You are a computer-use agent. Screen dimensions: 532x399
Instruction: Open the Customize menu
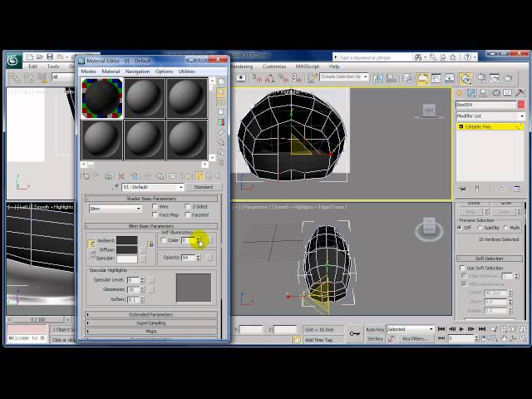point(274,66)
